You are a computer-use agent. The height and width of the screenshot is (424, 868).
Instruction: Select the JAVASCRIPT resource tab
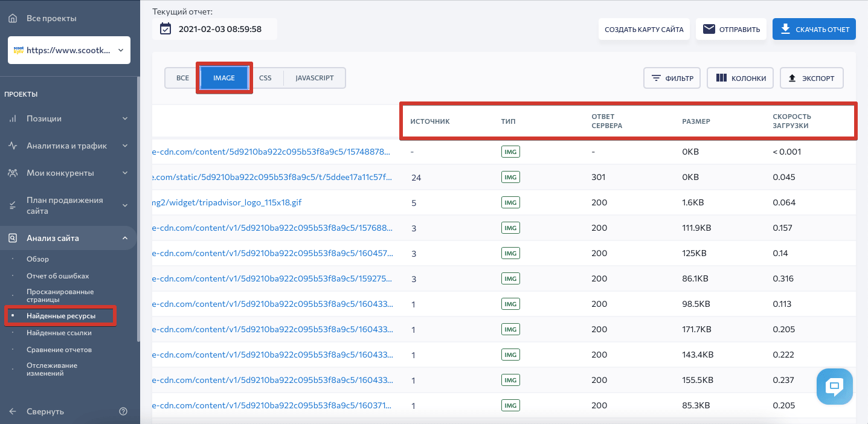click(x=314, y=78)
